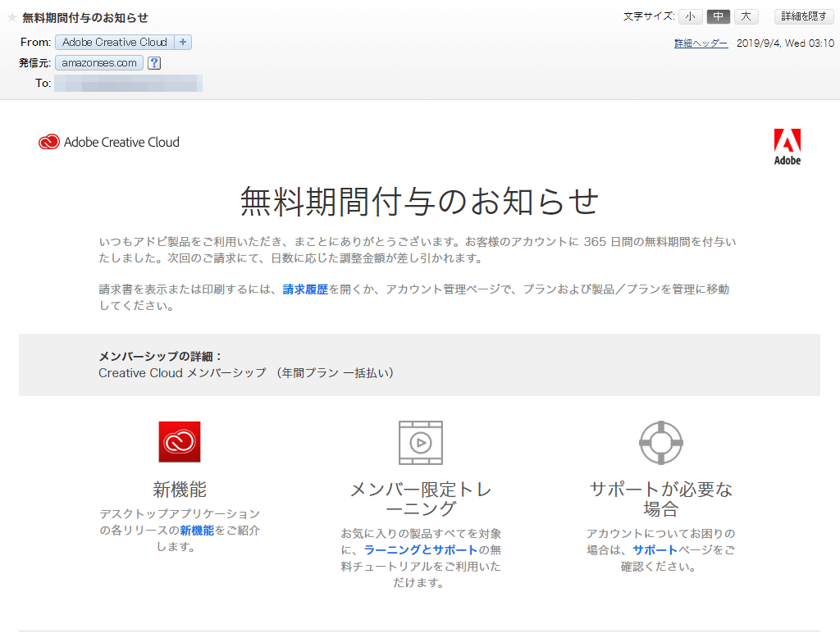Click the 文字サイズ label
The image size is (840, 638).
(x=649, y=16)
